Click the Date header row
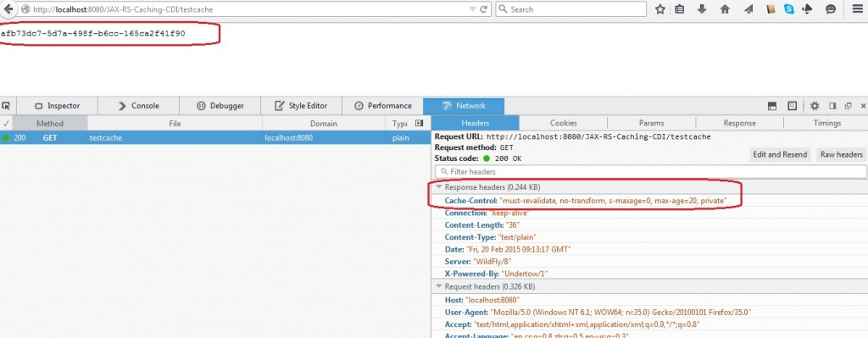Image resolution: width=868 pixels, height=338 pixels. pos(649,250)
